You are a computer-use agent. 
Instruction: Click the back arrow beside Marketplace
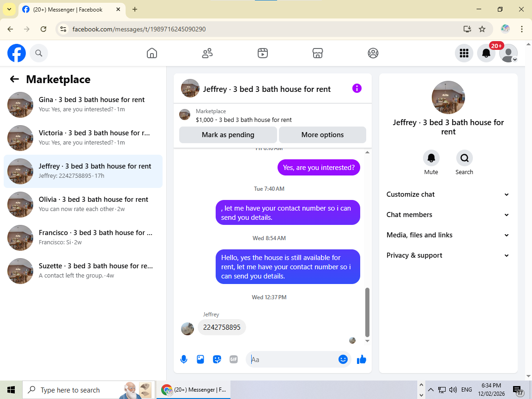(x=14, y=79)
